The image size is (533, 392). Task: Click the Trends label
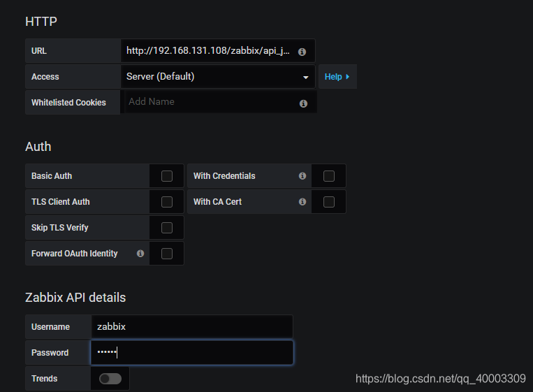pyautogui.click(x=44, y=379)
